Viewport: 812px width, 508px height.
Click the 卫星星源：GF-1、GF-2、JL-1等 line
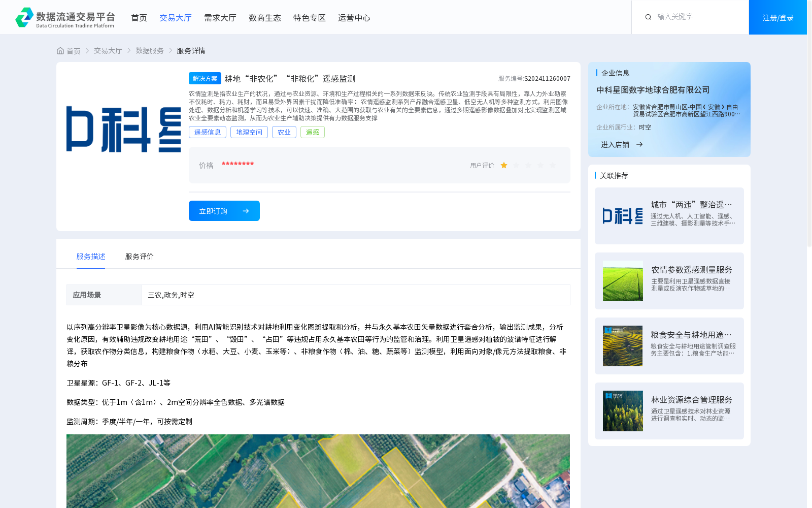118,383
